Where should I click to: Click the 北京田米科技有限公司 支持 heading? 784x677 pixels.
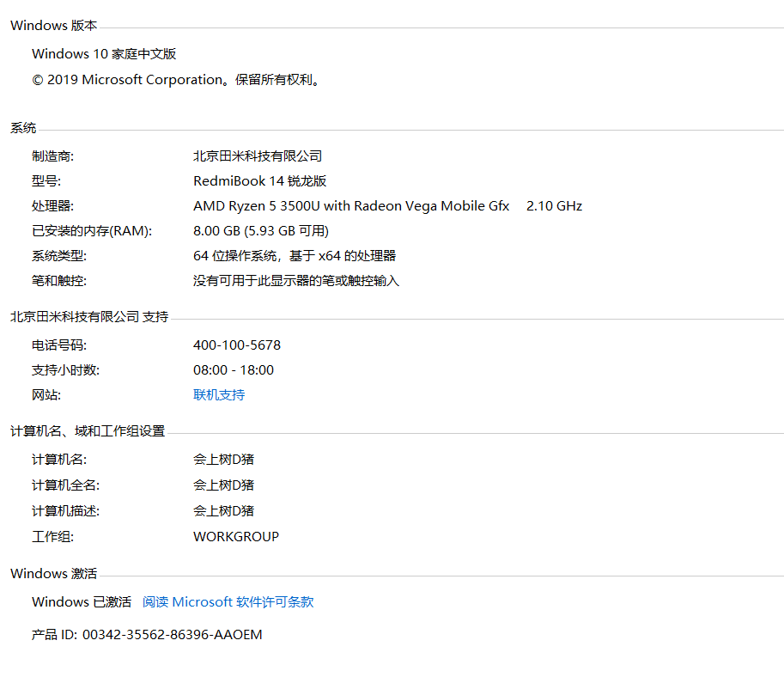pyautogui.click(x=89, y=317)
